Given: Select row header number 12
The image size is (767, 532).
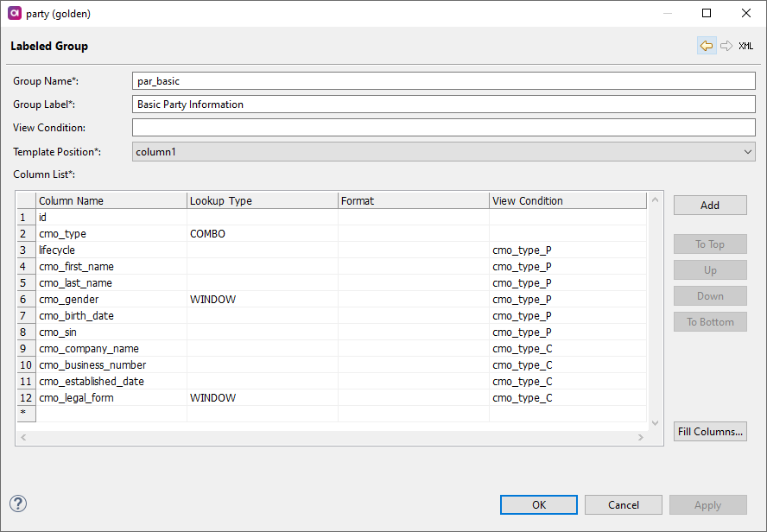Looking at the screenshot, I should tap(26, 398).
